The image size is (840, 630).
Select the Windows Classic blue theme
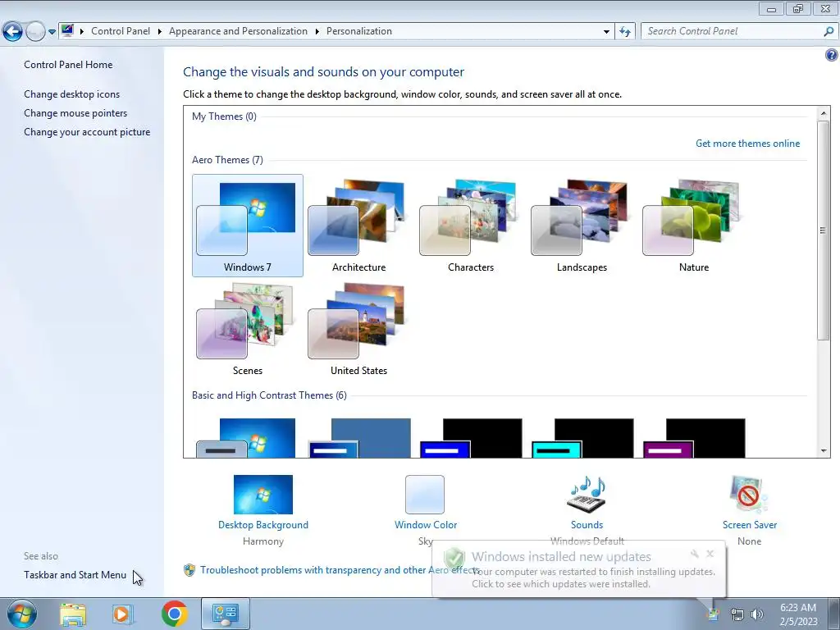[359, 438]
